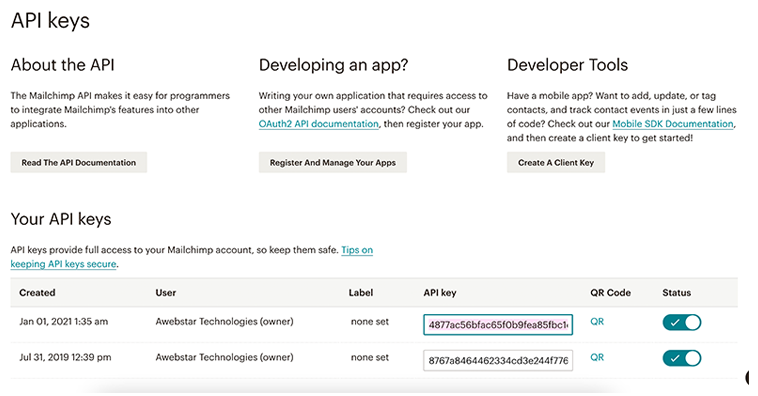This screenshot has height=396, width=758.
Task: Select 'Jul 31, 2019 12:39 pm' date cell
Action: tap(65, 357)
